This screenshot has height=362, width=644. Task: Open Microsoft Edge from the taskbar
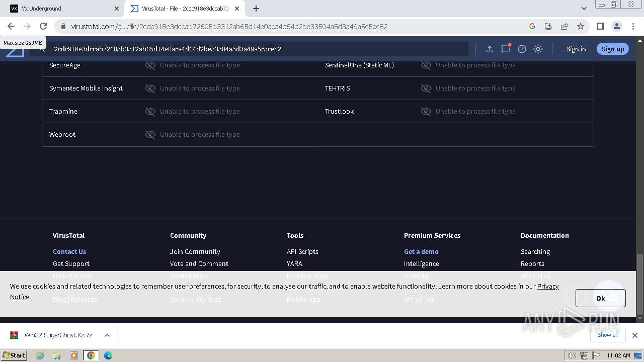108,355
